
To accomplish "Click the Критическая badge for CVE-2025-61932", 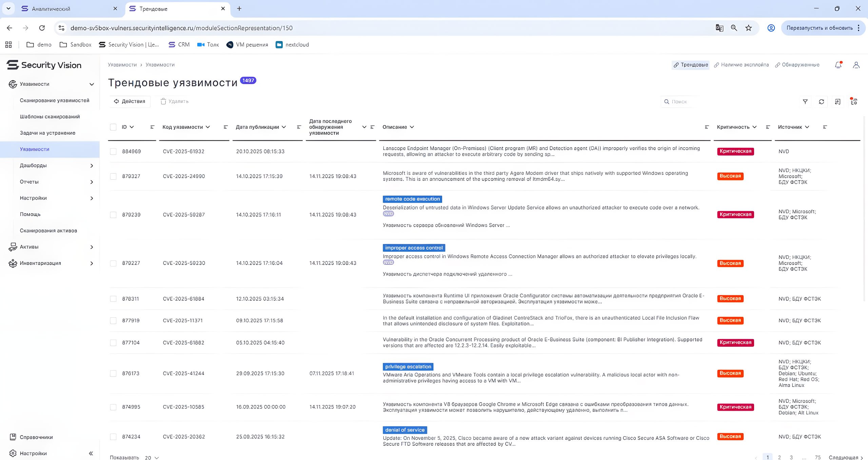I will (735, 151).
